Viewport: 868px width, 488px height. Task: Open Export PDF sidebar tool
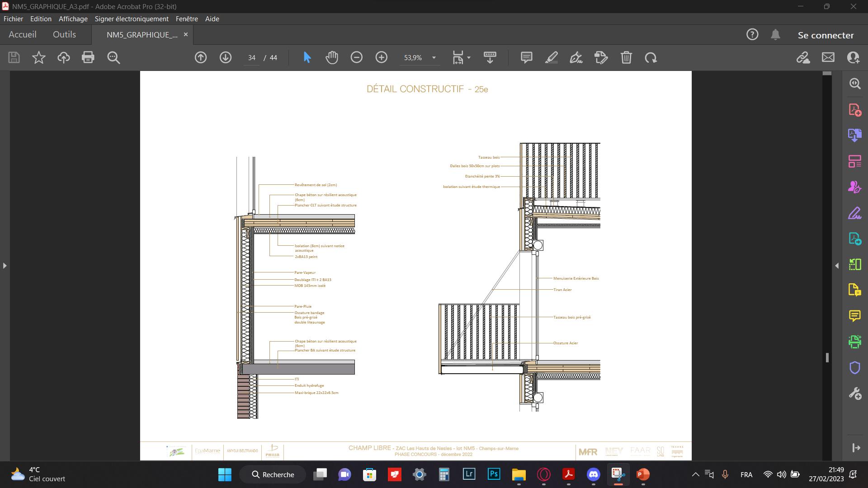tap(855, 135)
